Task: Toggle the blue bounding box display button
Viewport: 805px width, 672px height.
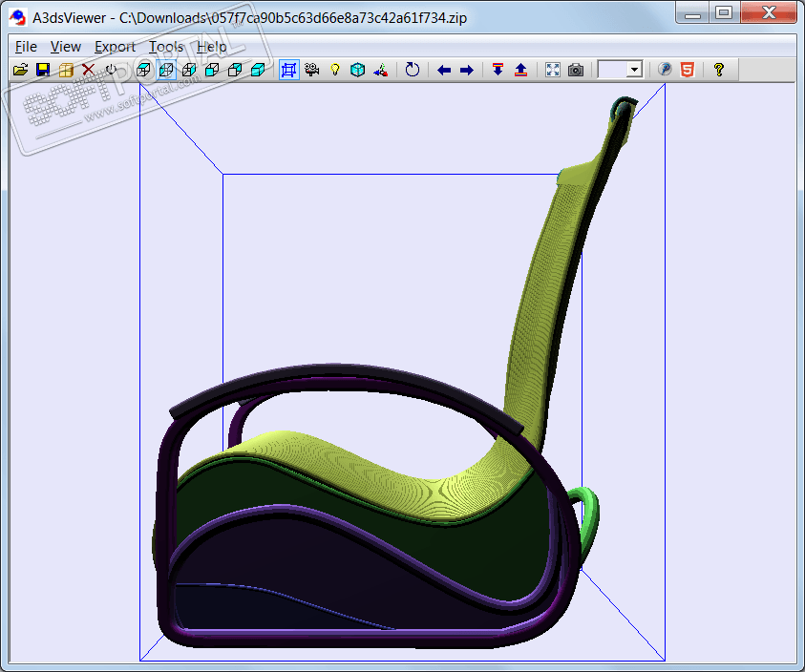Action: tap(288, 70)
